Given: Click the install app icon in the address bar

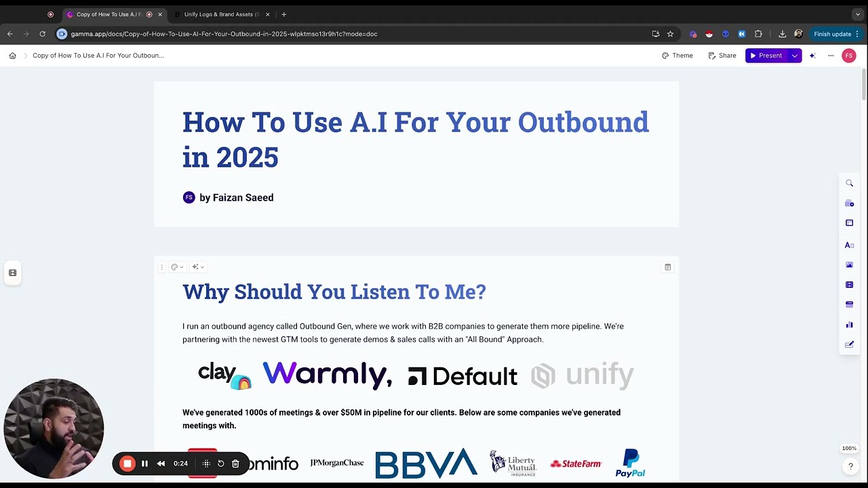Looking at the screenshot, I should [x=656, y=34].
